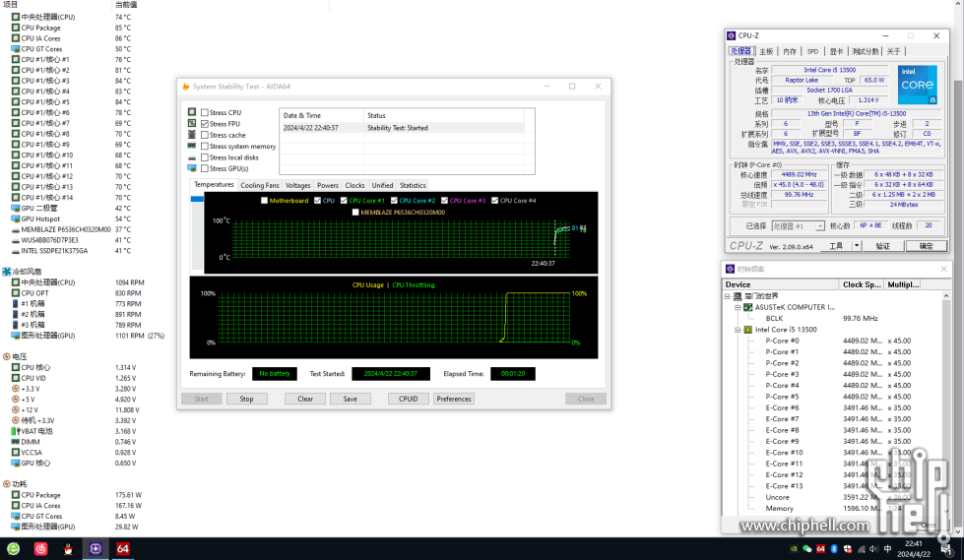Click taskbar clock showing 22:41
Viewport: 964px width, 560px height.
coord(913,549)
